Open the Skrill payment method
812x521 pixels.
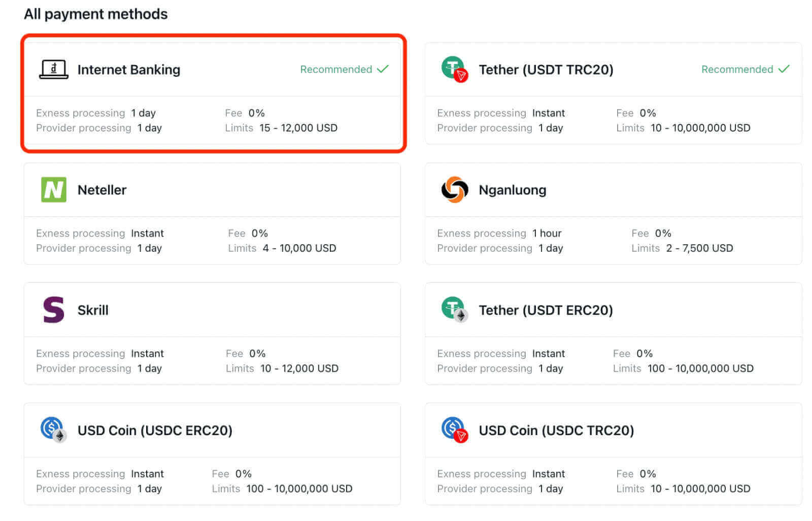point(212,334)
